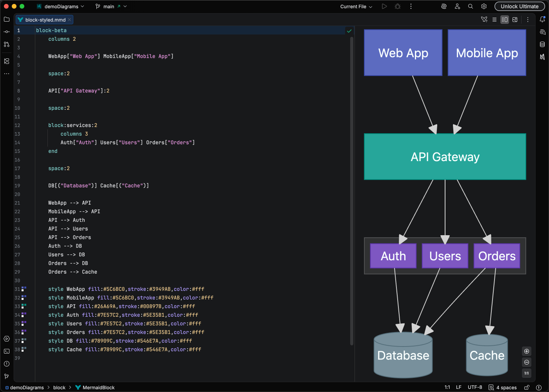Image resolution: width=549 pixels, height=392 pixels.
Task: Switch to editor-only view mode
Action: pyautogui.click(x=494, y=20)
